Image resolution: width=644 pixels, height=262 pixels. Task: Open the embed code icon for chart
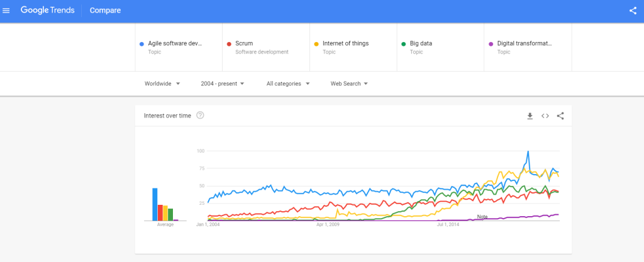[545, 116]
